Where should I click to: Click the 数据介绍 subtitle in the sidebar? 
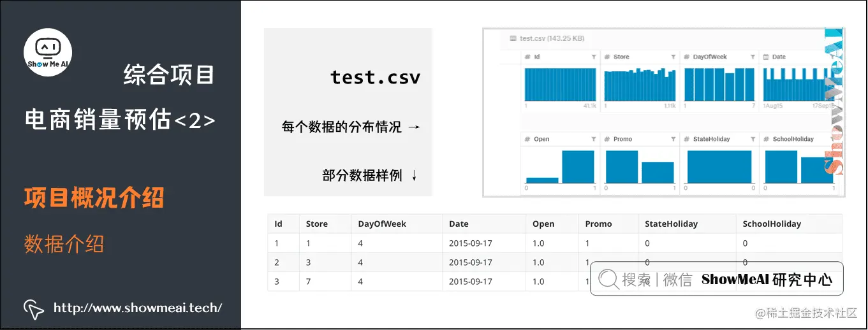coord(64,244)
